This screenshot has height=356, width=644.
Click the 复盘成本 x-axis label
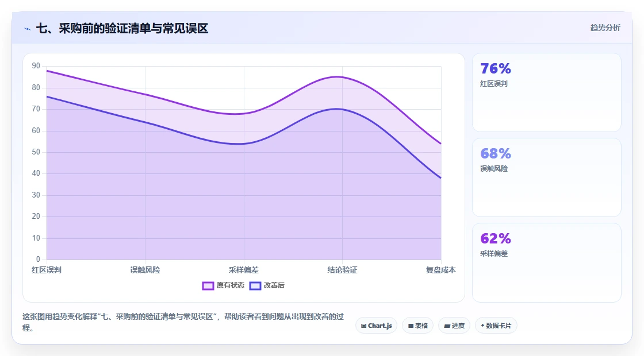pyautogui.click(x=440, y=270)
